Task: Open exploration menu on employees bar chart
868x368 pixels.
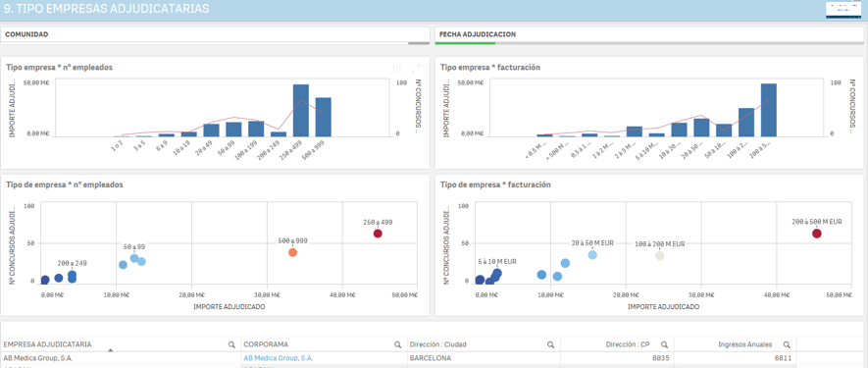Action: click(396, 69)
